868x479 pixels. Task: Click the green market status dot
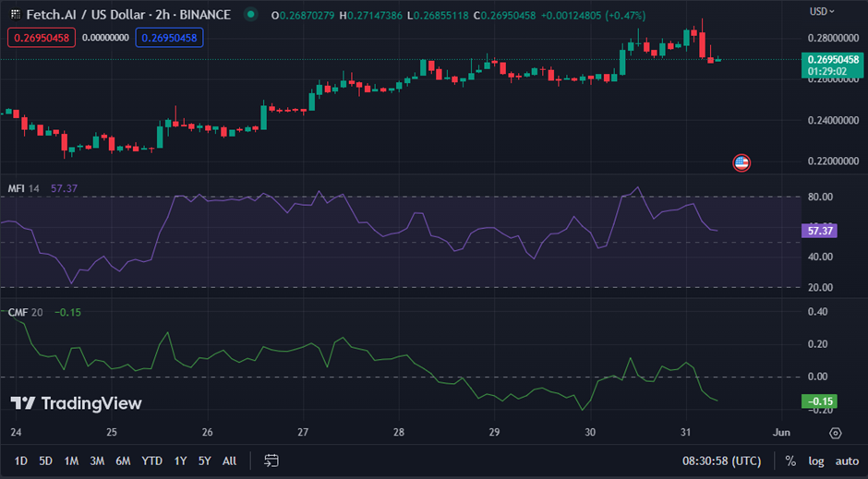251,15
